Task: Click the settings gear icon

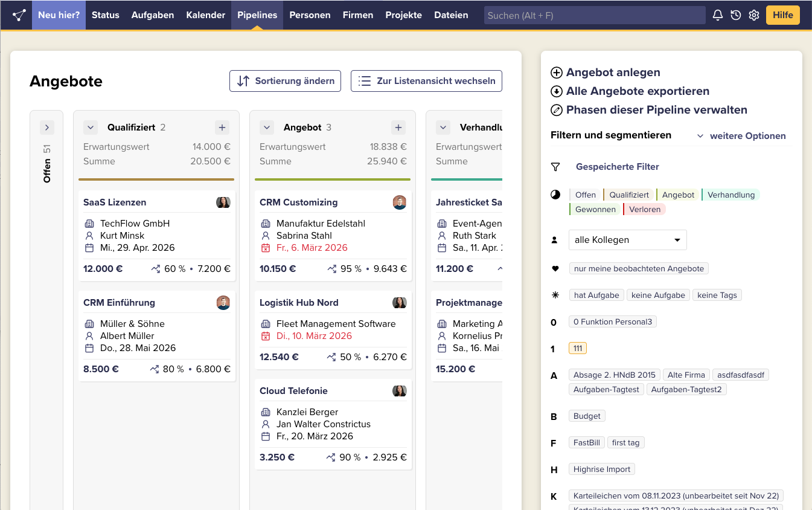Action: (753, 15)
